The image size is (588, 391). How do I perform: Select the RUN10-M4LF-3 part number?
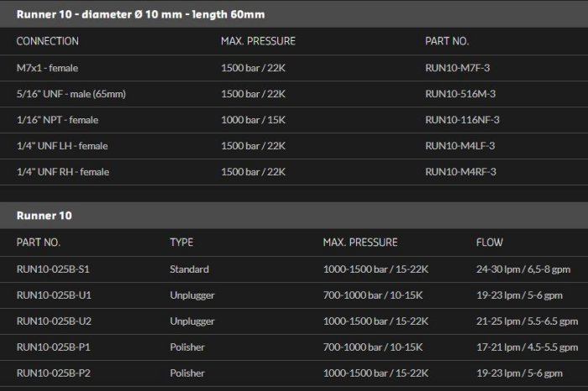[x=461, y=146]
